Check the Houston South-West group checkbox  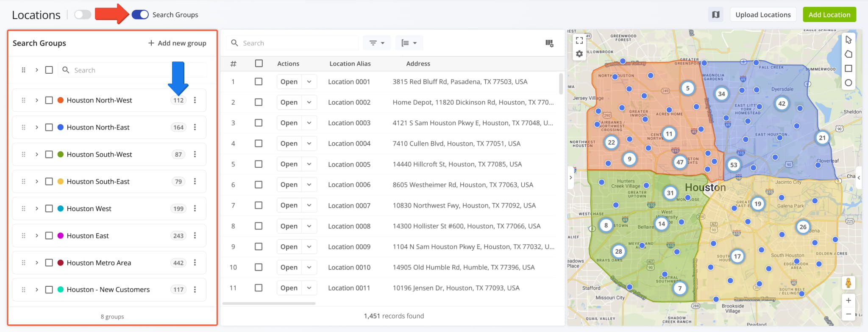coord(49,155)
